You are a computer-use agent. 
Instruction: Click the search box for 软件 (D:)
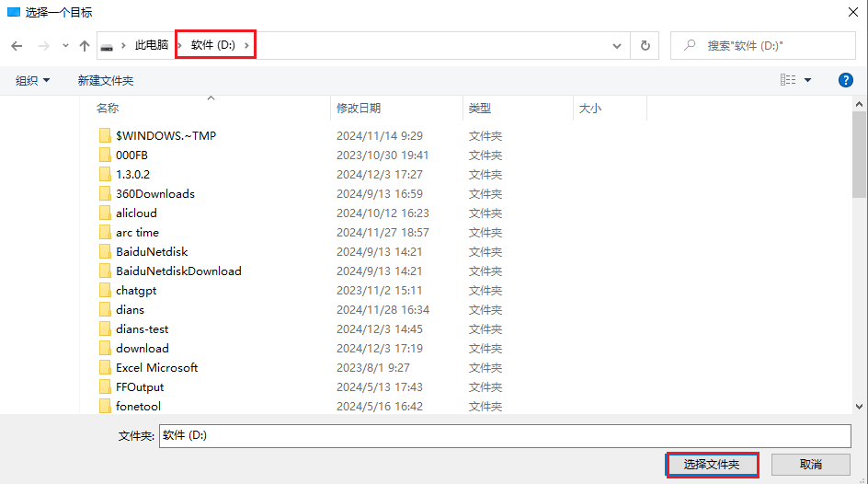pos(763,45)
